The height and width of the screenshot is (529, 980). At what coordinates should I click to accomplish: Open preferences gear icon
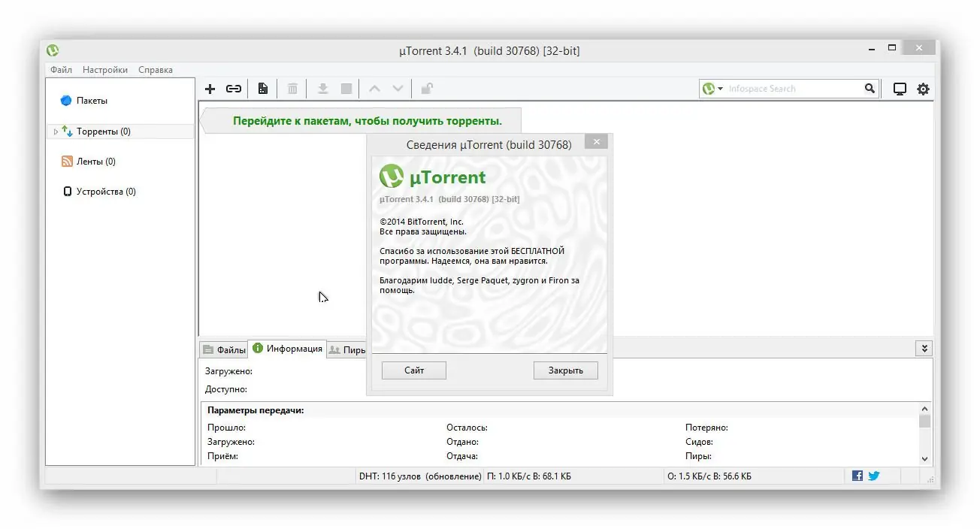click(x=923, y=89)
